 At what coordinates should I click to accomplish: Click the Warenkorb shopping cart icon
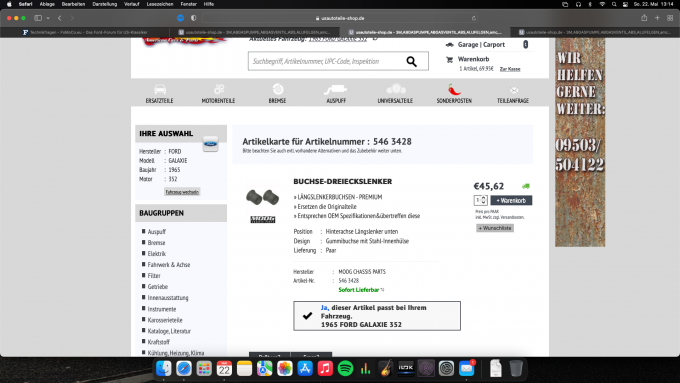(x=450, y=59)
